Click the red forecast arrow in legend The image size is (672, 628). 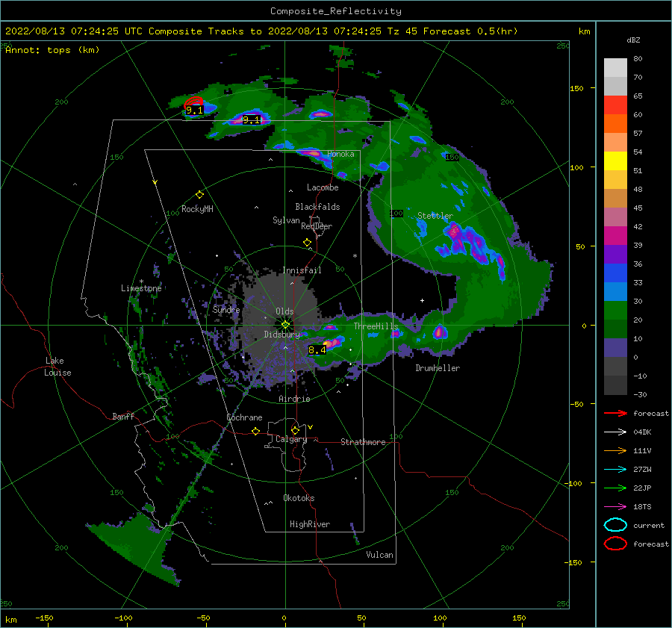(615, 413)
